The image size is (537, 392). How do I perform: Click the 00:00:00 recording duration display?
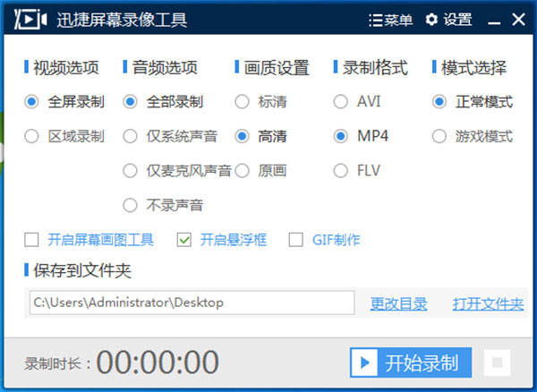tap(158, 362)
